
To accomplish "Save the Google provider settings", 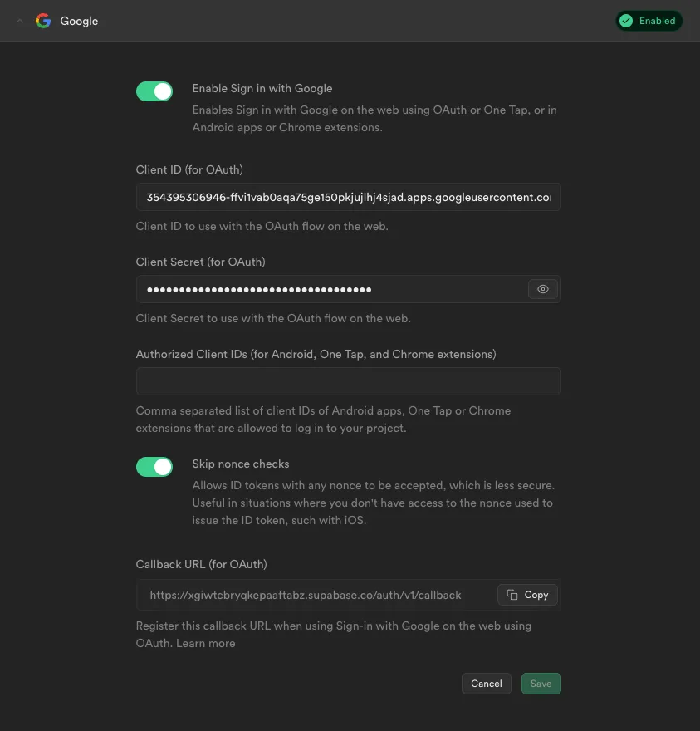I will (x=541, y=684).
